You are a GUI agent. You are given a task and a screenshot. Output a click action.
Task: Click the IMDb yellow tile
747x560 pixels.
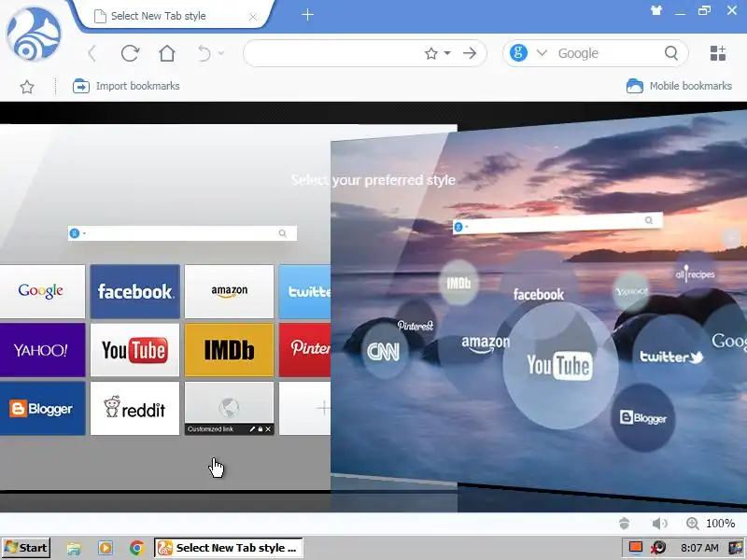[230, 350]
